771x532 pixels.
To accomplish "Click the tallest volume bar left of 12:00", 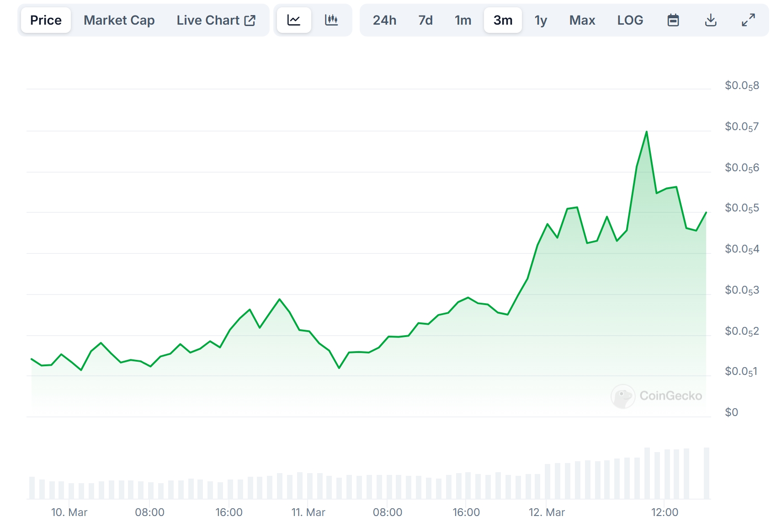I will point(647,473).
